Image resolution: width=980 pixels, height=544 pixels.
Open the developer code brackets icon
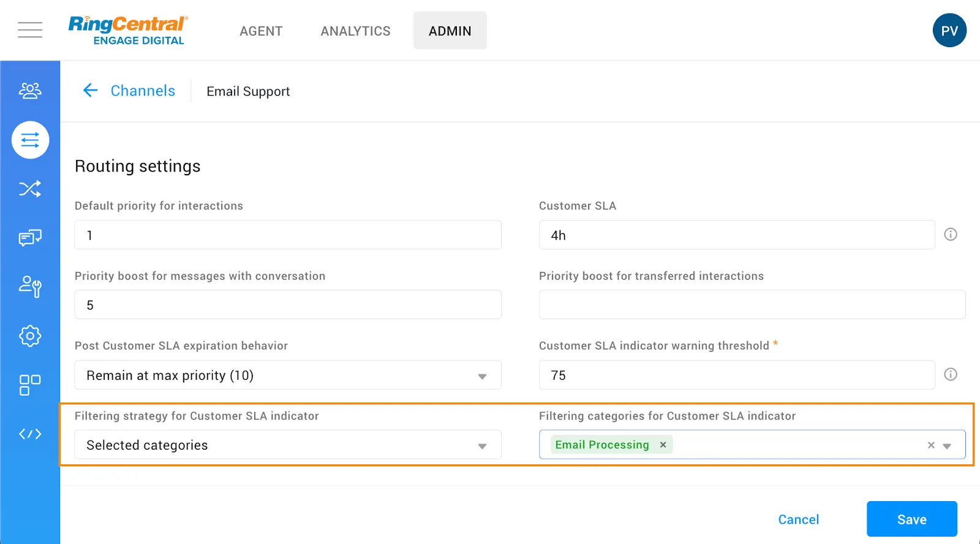coord(30,434)
